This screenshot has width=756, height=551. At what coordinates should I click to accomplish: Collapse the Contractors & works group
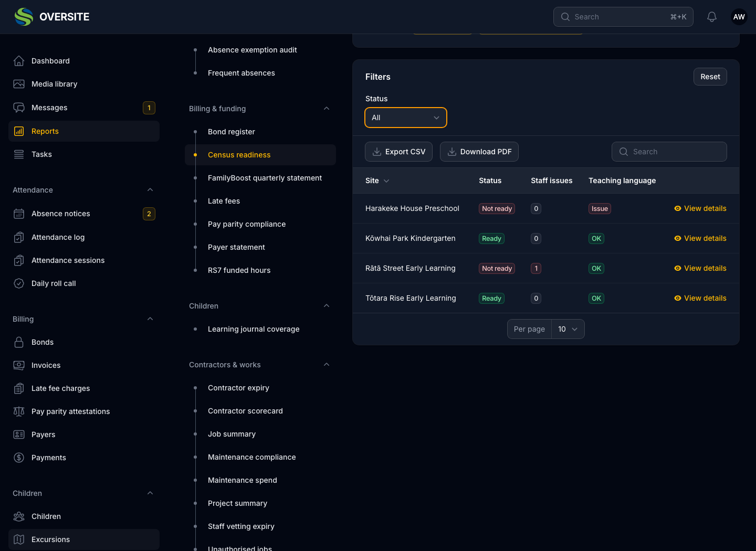click(327, 365)
